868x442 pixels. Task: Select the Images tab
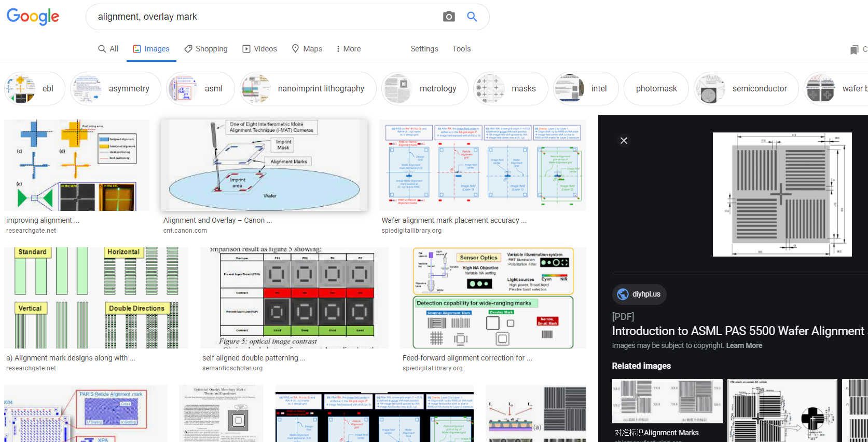click(151, 49)
